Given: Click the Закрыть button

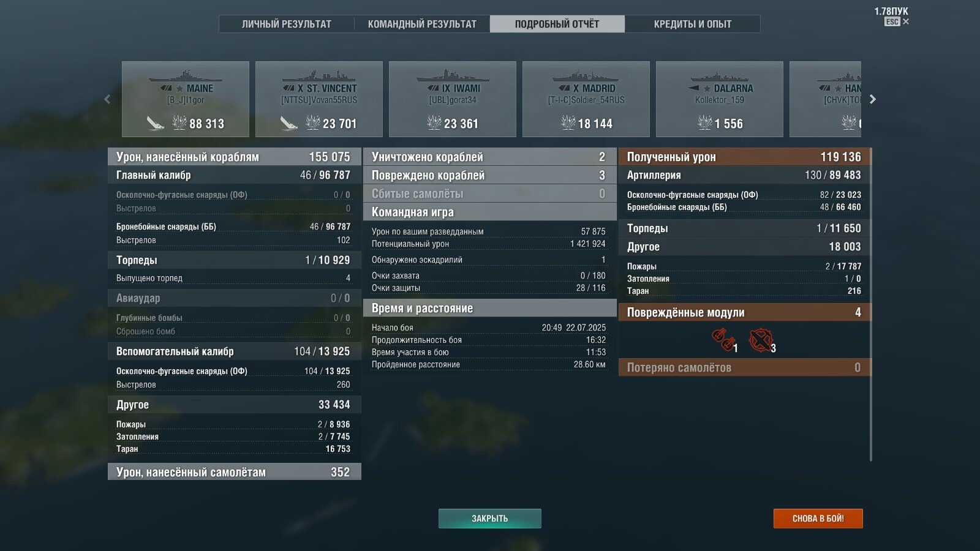Looking at the screenshot, I should pyautogui.click(x=490, y=519).
